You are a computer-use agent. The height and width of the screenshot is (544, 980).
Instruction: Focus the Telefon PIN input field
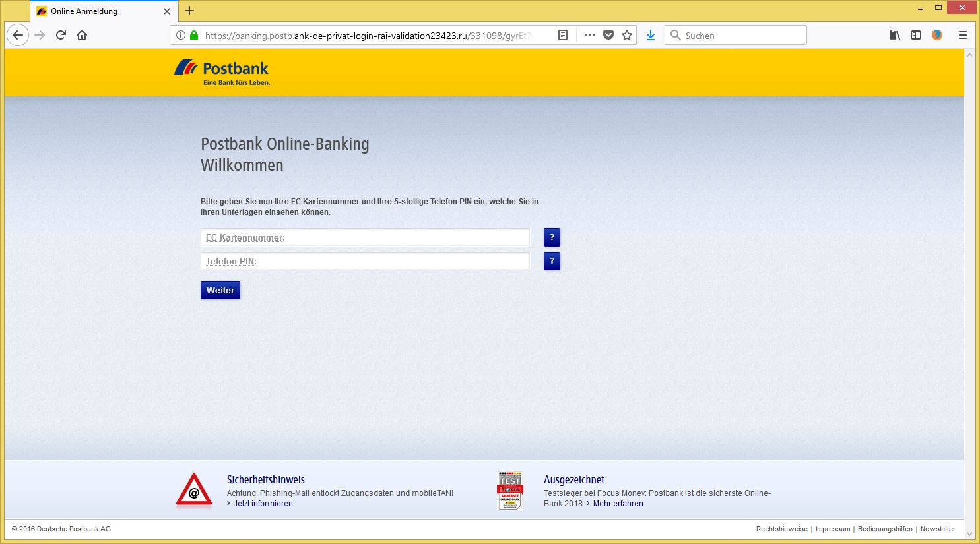[365, 261]
